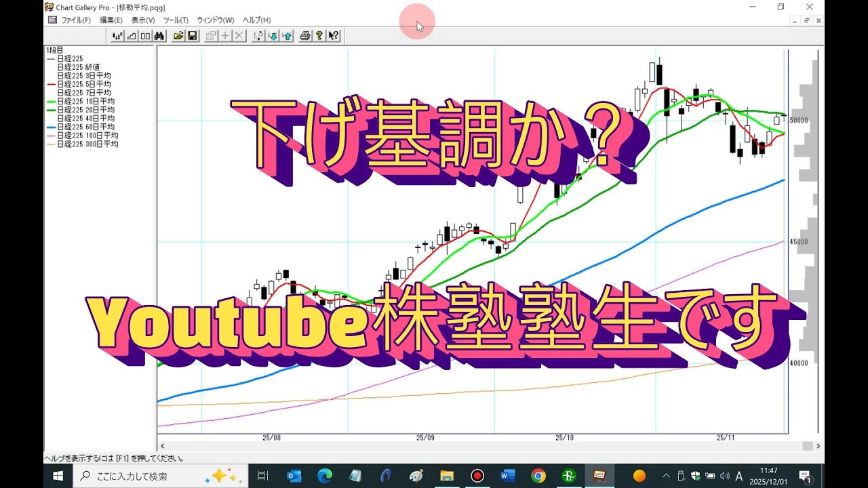The image size is (868, 488).
Task: Click the 50000 price axis label
Action: (799, 120)
